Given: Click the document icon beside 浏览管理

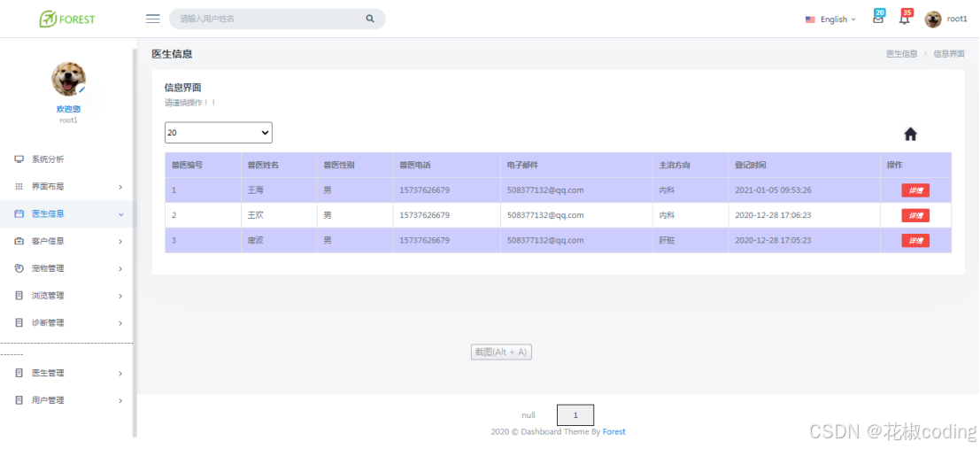Looking at the screenshot, I should point(19,296).
